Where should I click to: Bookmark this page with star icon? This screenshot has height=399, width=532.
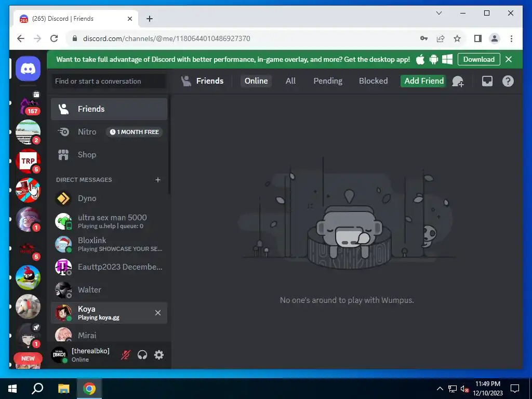point(457,38)
